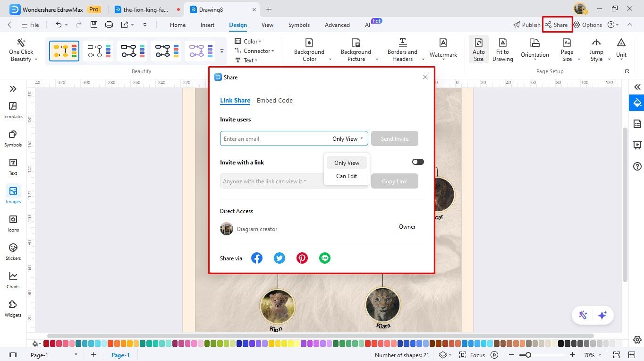Open the Home ribbon tab
The height and width of the screenshot is (361, 644).
[x=178, y=25]
